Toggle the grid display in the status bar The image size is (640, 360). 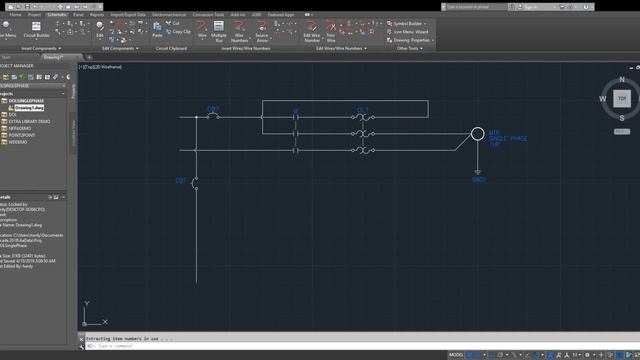click(470, 355)
